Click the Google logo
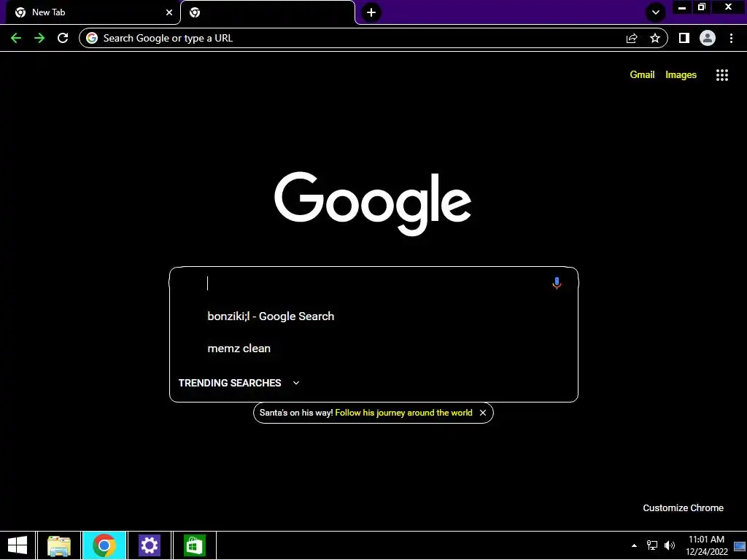747x560 pixels. click(373, 203)
